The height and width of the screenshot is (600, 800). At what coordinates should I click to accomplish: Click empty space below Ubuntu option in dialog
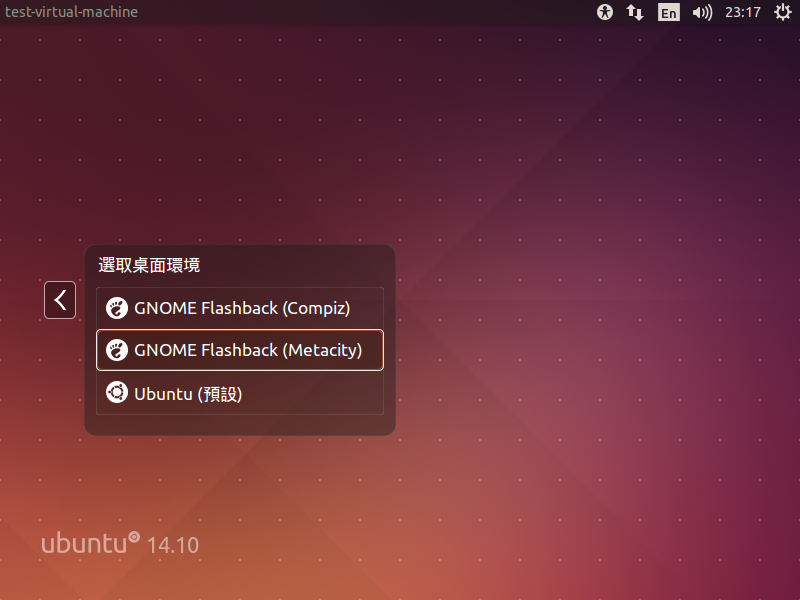coord(240,424)
